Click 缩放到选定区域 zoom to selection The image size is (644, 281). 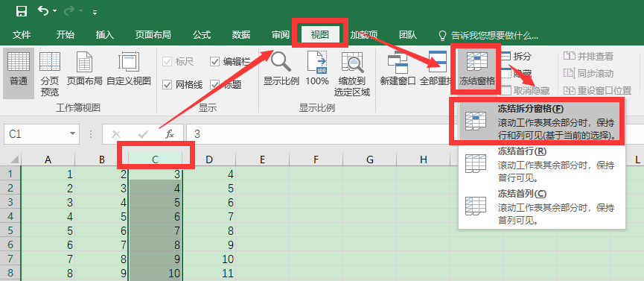[x=352, y=73]
